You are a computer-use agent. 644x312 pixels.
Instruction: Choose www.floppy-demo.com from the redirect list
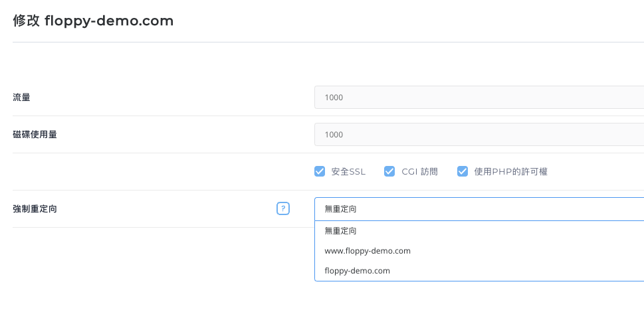pyautogui.click(x=368, y=251)
